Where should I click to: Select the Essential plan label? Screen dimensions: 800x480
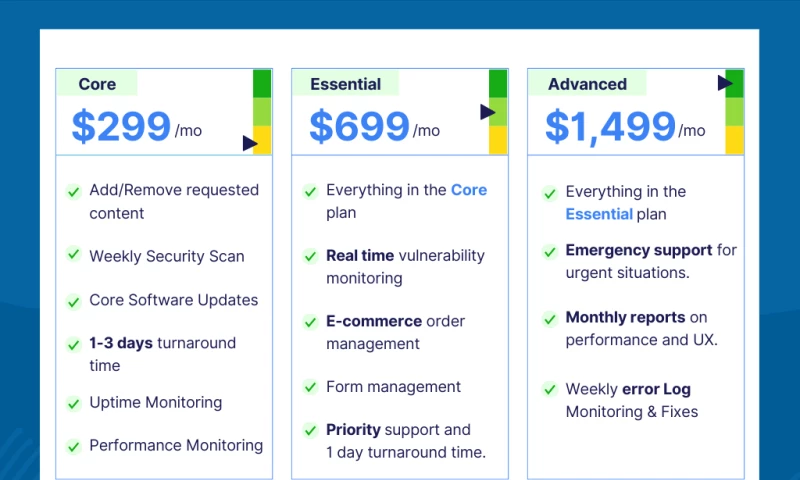345,84
